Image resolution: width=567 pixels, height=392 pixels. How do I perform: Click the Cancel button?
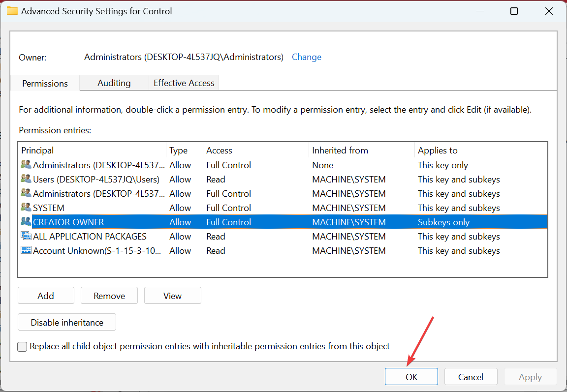click(471, 377)
